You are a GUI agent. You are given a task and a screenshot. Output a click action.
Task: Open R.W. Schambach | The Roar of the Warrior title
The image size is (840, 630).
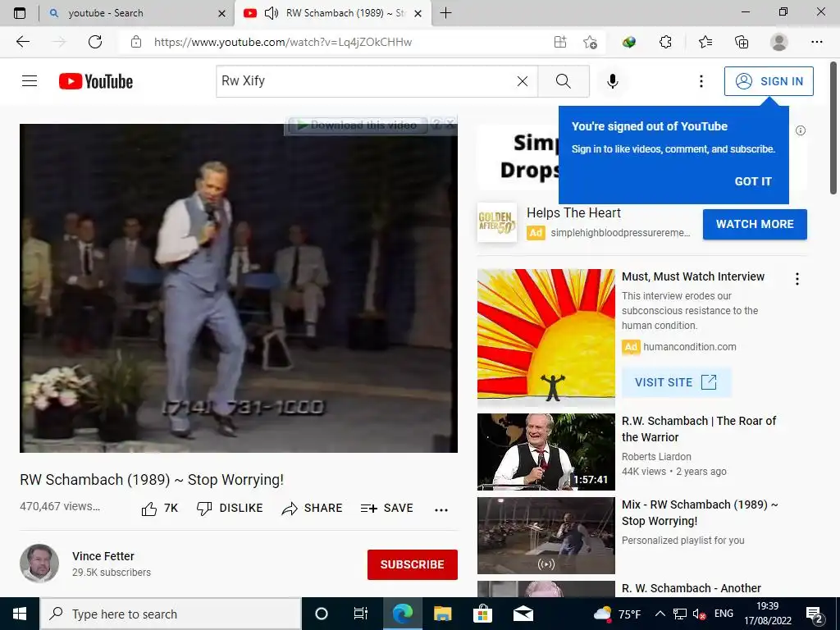[699, 428]
